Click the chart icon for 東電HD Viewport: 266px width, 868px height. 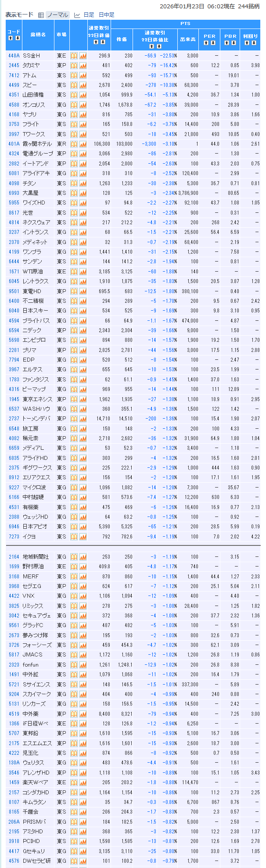83,291
